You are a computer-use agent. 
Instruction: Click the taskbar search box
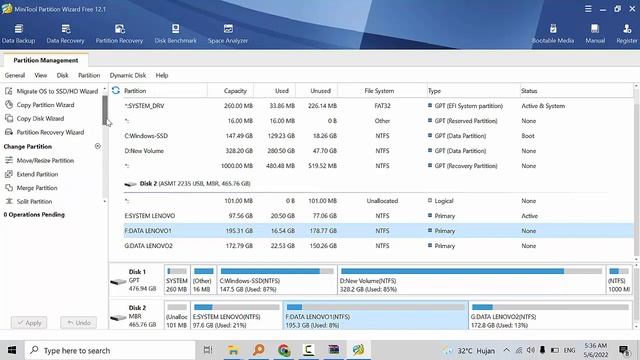point(110,350)
